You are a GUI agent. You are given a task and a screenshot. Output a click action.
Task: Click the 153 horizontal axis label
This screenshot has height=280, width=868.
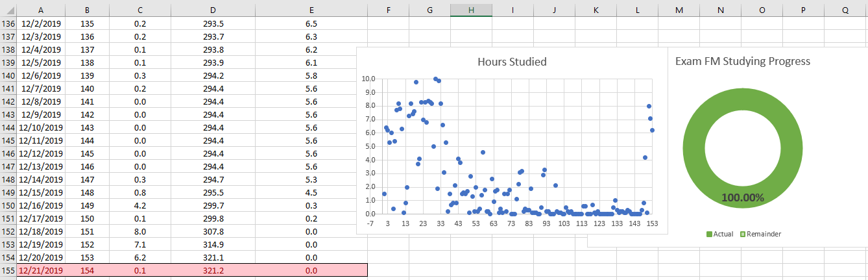tap(651, 223)
